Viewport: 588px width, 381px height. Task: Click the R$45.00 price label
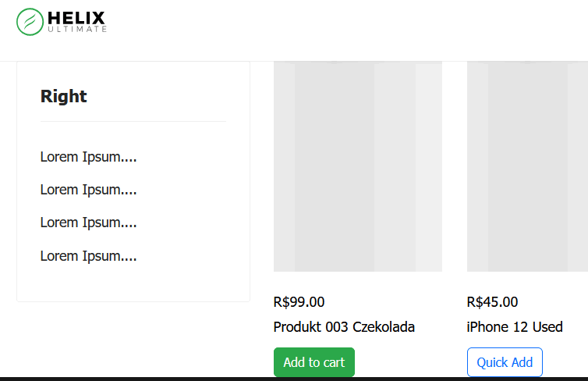click(x=492, y=302)
